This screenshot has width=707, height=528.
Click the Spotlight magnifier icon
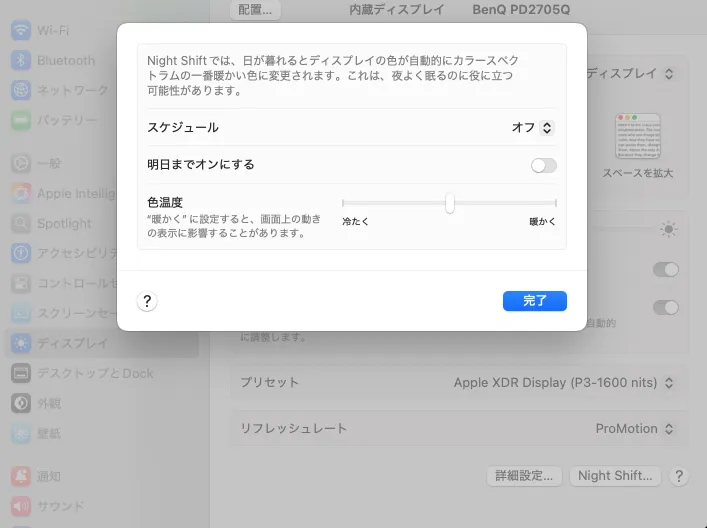click(21, 223)
